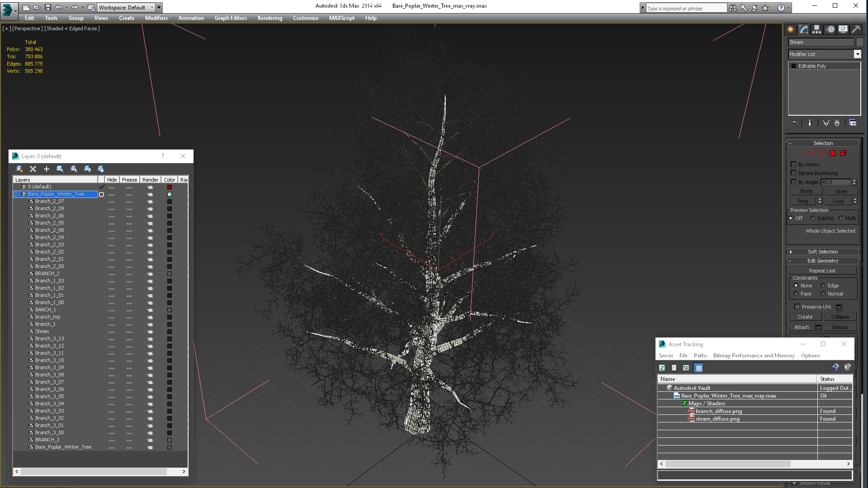Open the Graph Editors menu

(x=231, y=18)
